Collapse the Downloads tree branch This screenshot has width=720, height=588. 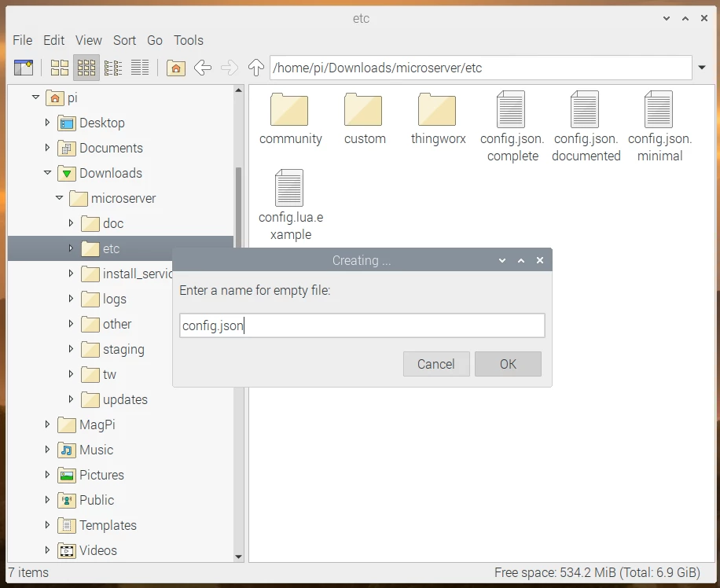pos(47,173)
